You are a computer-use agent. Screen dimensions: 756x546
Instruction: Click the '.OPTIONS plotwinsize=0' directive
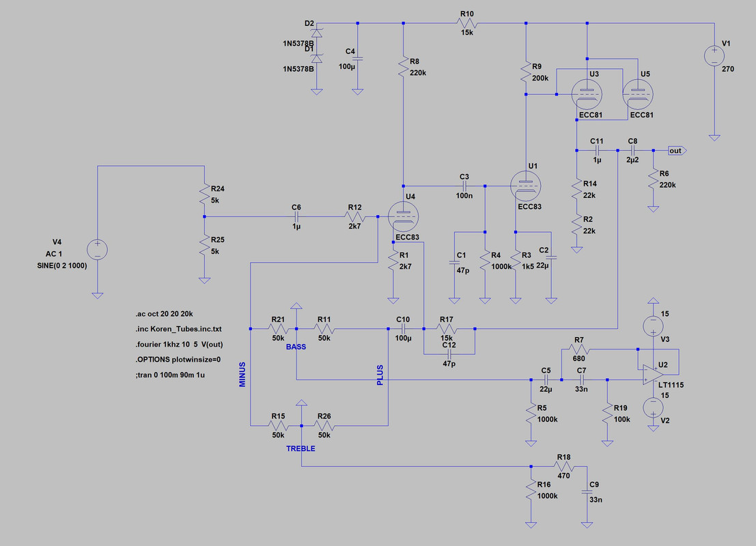pyautogui.click(x=178, y=360)
